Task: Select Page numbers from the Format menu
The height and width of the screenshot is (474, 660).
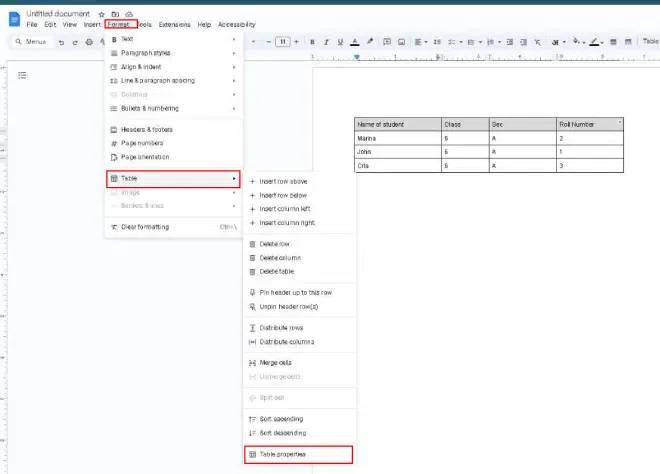Action: click(x=173, y=143)
